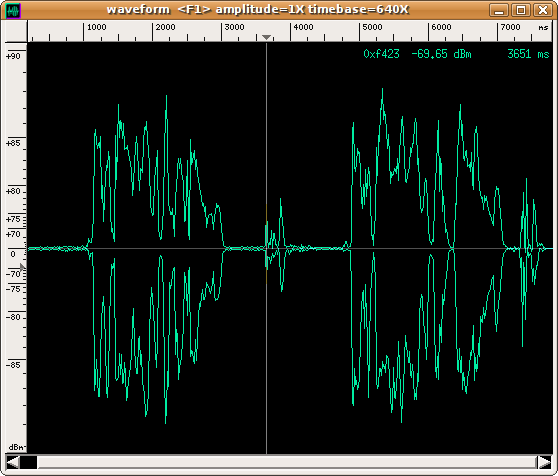Viewport: 558px width, 476px height.
Task: Click the -69.65 dBm level readout
Action: pos(441,54)
